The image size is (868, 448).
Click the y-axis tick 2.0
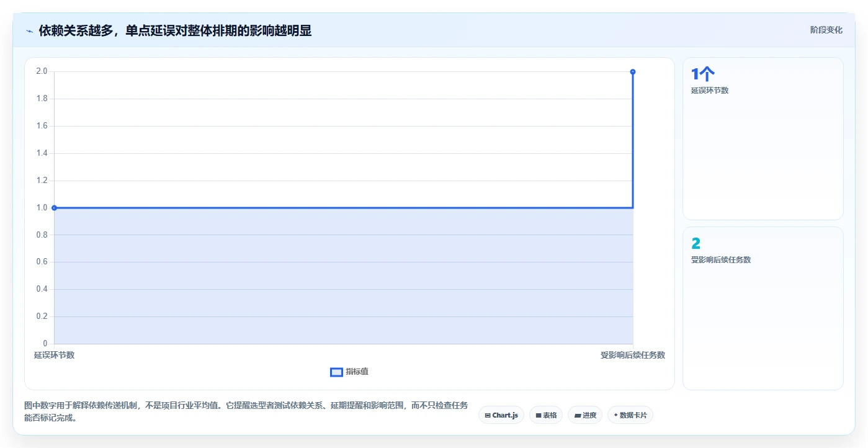[x=42, y=71]
